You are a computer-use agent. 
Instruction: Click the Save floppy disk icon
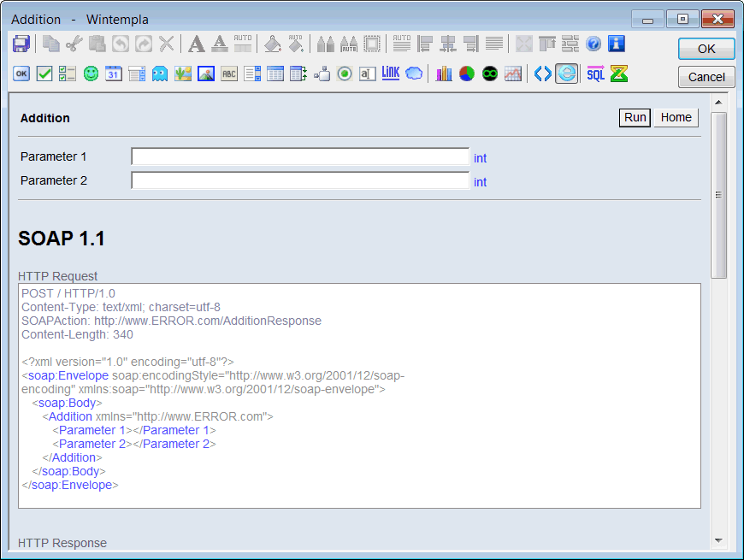point(21,44)
